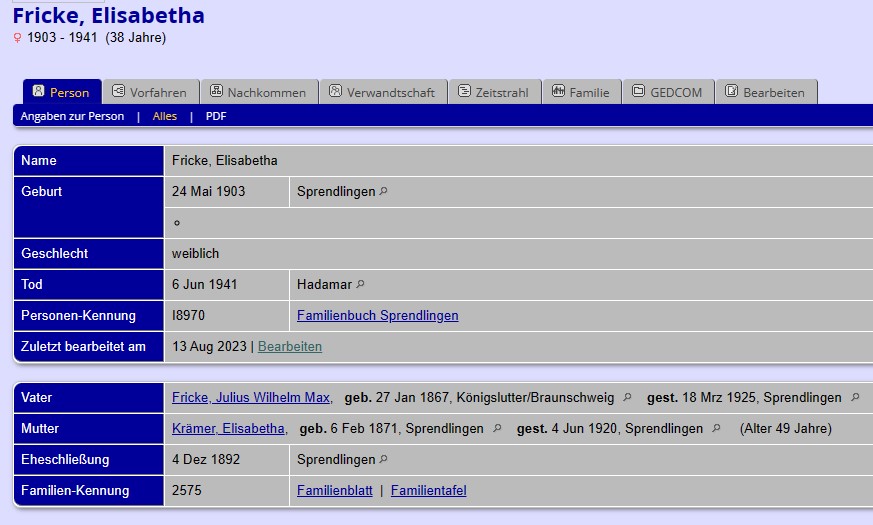Viewport: 873px width, 525px height.
Task: Click the Bearbeiten link after 13 Aug 2023
Action: 290,346
